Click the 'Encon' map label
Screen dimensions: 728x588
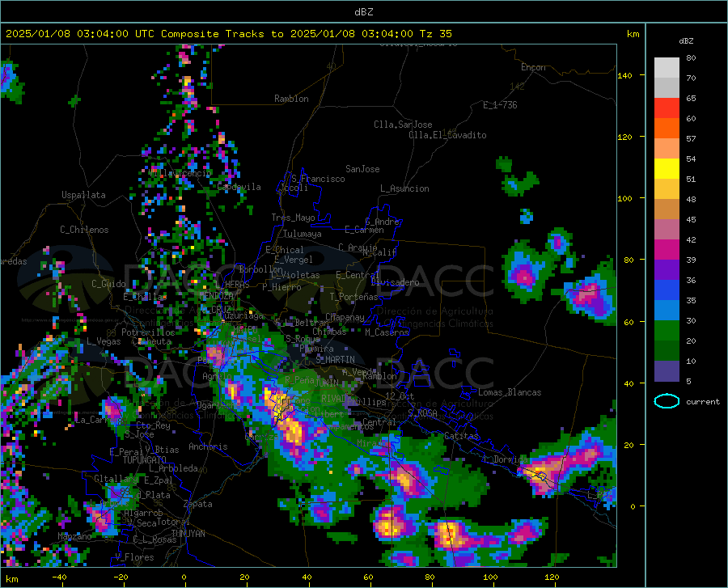[533, 67]
